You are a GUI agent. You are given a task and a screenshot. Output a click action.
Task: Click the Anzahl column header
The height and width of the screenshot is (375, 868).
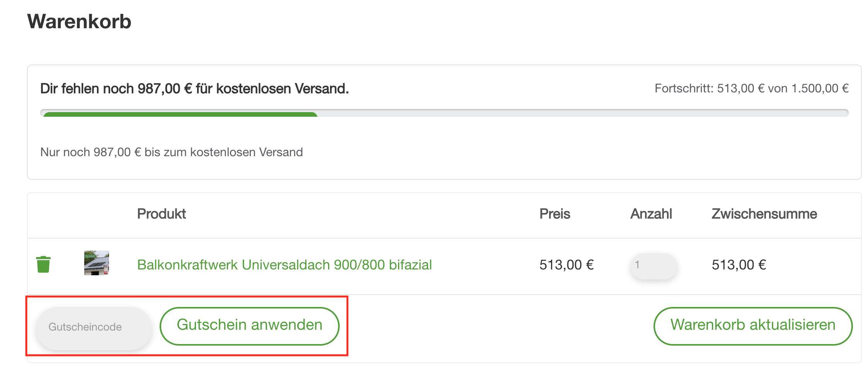(651, 213)
